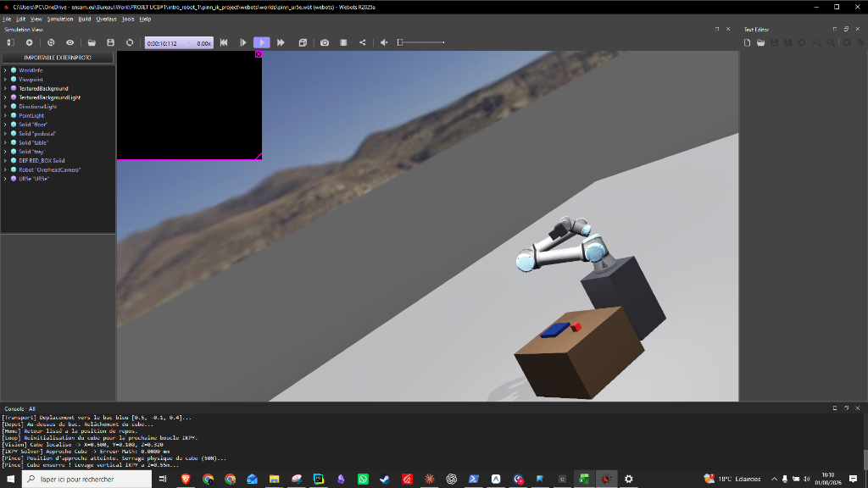
Task: Expand the PointLight node
Action: coord(6,115)
